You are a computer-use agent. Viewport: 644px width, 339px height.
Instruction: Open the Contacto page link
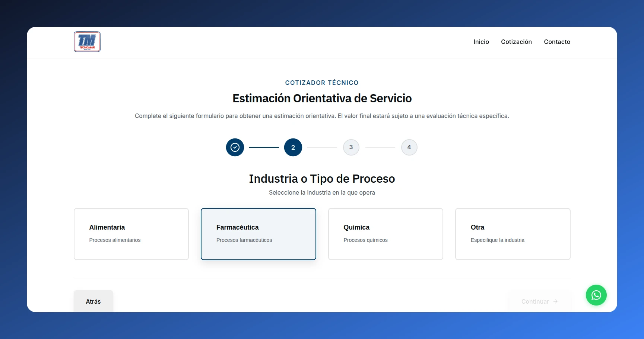557,42
